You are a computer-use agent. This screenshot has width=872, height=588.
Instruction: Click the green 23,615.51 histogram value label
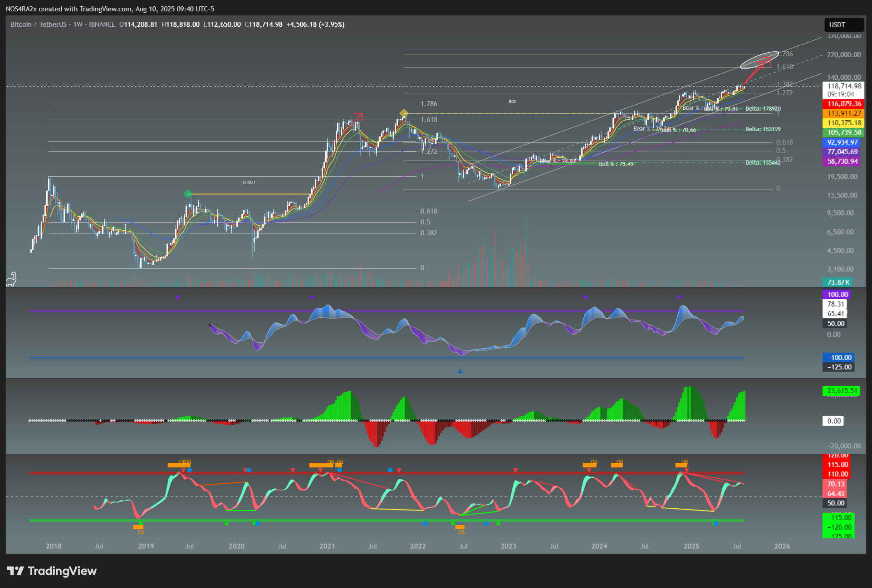coord(842,391)
